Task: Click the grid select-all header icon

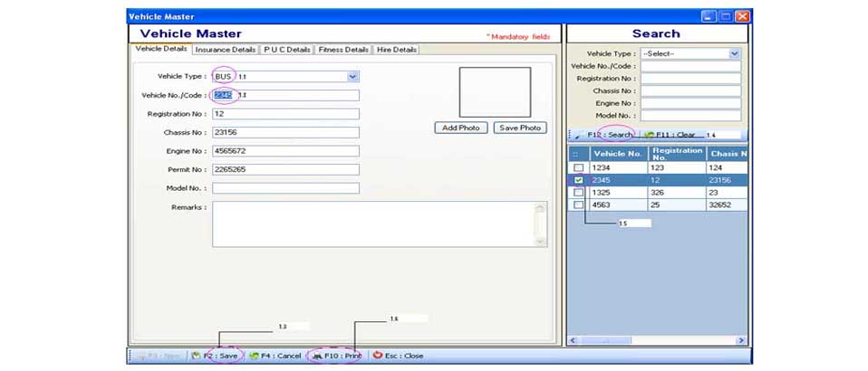Action: pos(576,154)
